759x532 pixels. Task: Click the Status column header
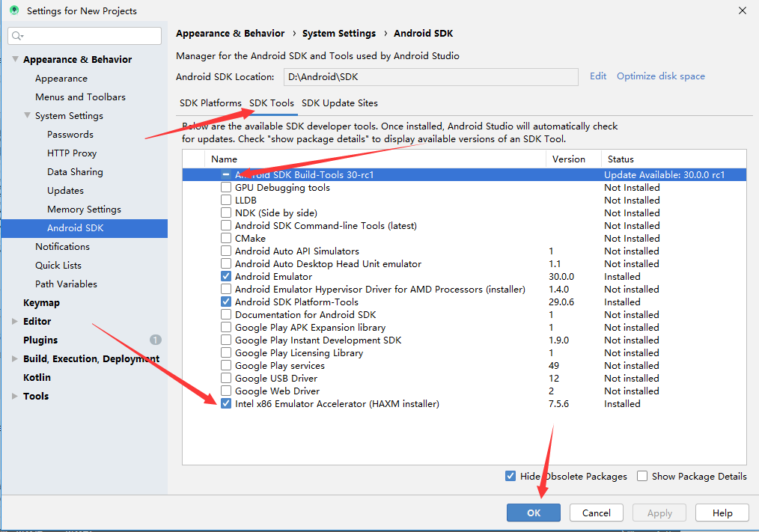[x=621, y=159]
